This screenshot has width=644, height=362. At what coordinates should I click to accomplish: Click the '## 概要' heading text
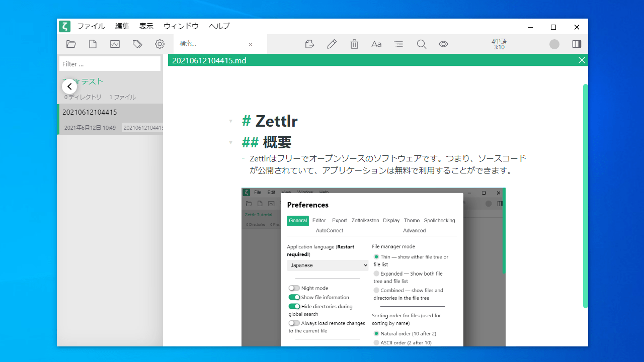(x=267, y=142)
